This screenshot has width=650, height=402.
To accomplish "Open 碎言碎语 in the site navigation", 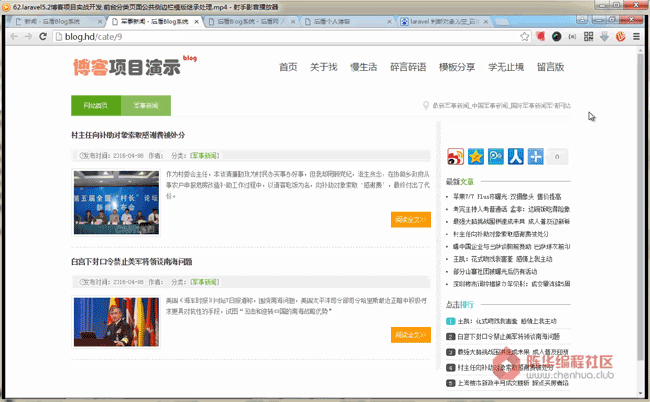I will [x=408, y=67].
